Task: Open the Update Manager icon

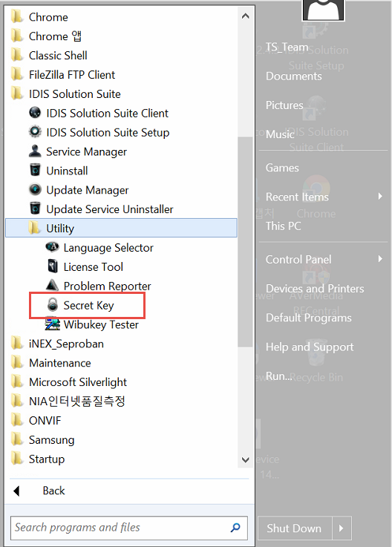Action: click(x=35, y=189)
